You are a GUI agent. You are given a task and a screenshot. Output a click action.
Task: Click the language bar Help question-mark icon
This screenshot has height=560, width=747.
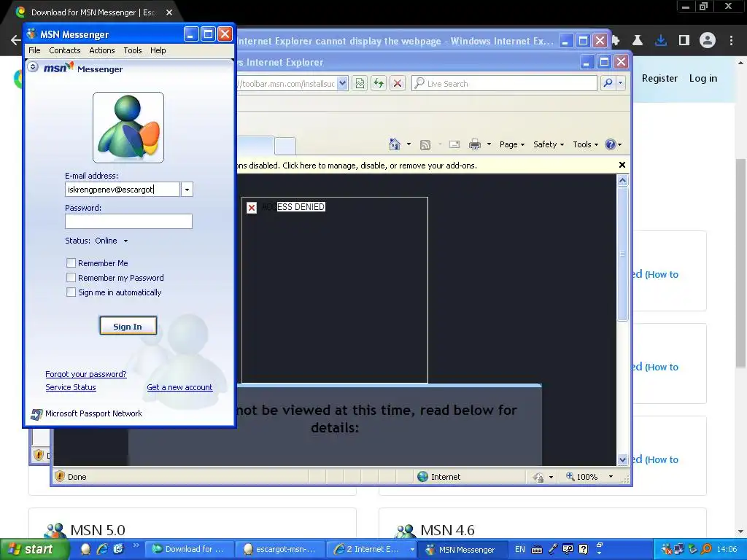pyautogui.click(x=583, y=549)
